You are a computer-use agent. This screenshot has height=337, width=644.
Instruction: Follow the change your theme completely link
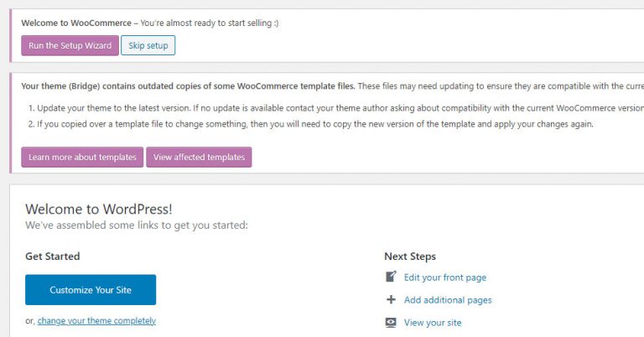pyautogui.click(x=96, y=321)
